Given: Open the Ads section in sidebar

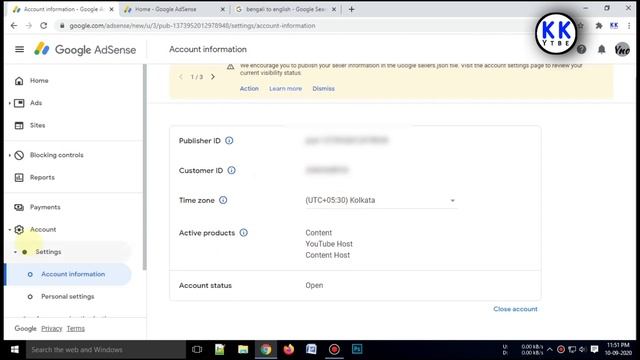Looking at the screenshot, I should pos(36,103).
